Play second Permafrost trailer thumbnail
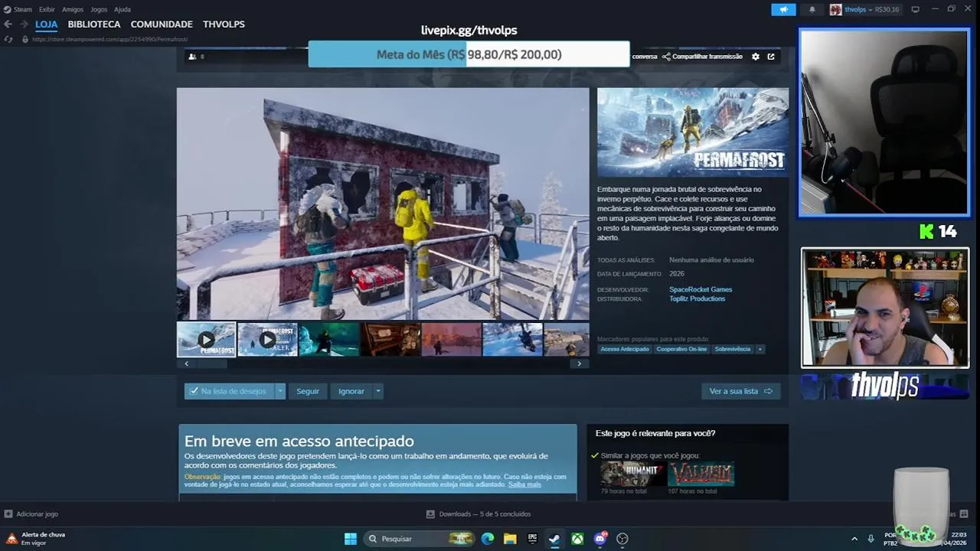The height and width of the screenshot is (551, 980). tap(267, 340)
